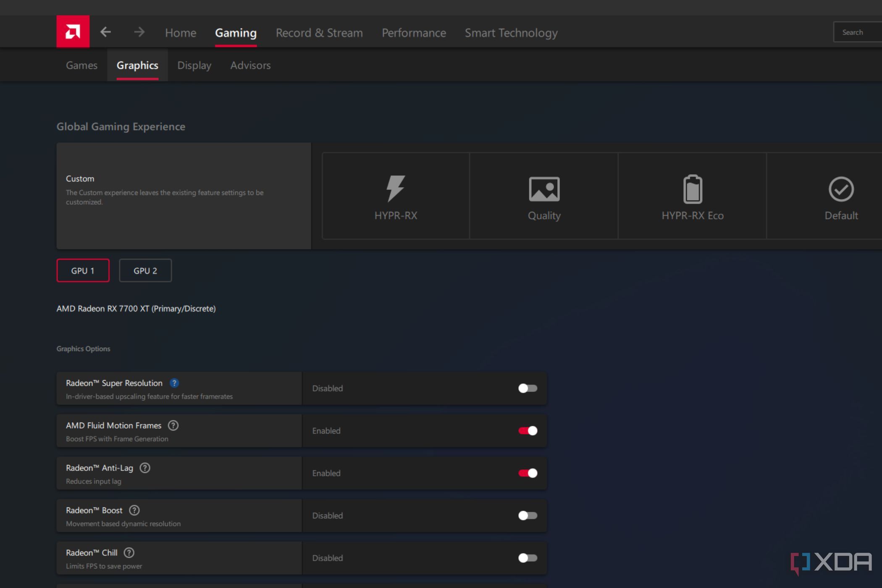Click into the Search field
This screenshot has width=882, height=588.
tap(858, 32)
